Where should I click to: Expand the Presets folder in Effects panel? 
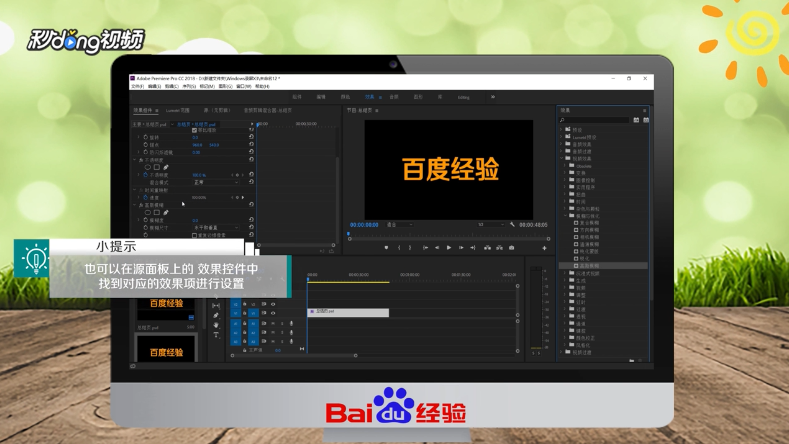(x=562, y=129)
